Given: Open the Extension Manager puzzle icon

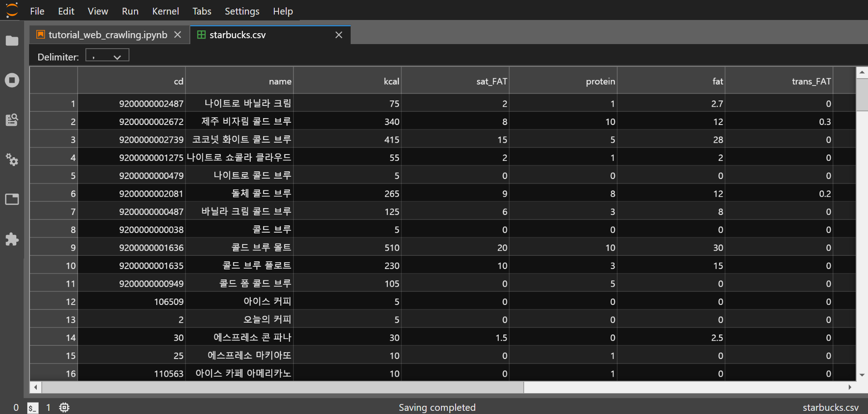Looking at the screenshot, I should coord(12,239).
